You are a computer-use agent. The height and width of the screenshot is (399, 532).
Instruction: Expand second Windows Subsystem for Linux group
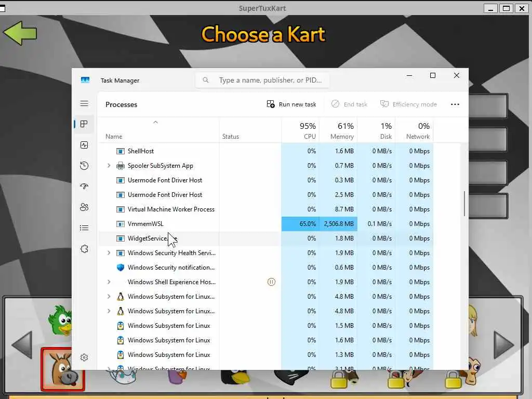pos(109,311)
